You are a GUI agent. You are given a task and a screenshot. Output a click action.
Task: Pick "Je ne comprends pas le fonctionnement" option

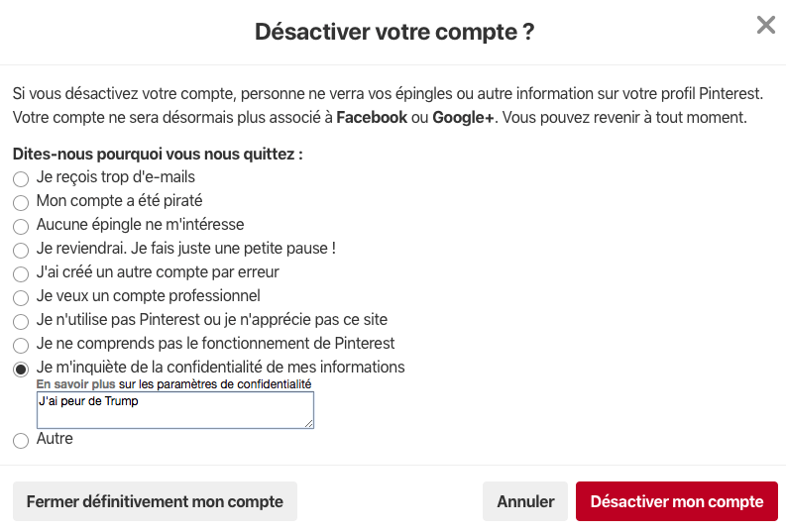21,346
